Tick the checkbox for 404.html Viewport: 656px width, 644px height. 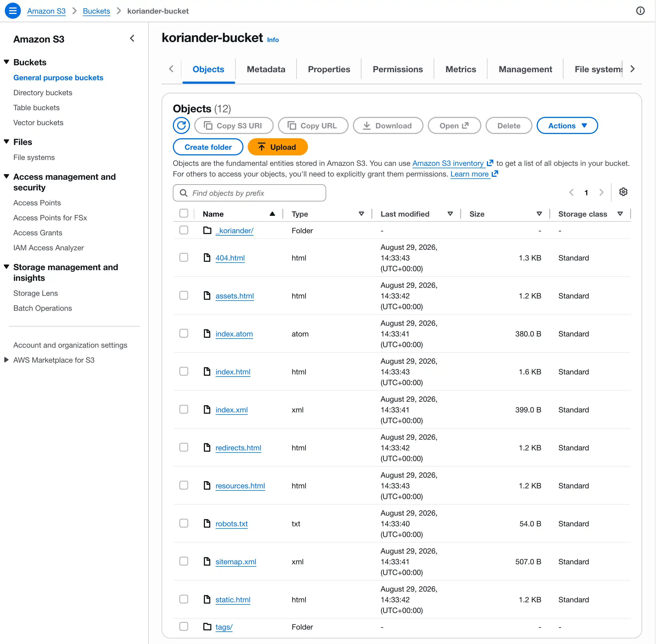(184, 257)
